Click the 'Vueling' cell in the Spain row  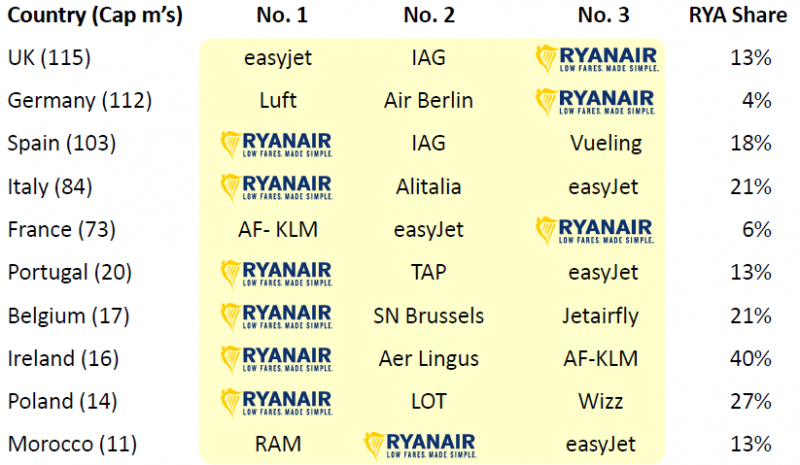click(606, 144)
